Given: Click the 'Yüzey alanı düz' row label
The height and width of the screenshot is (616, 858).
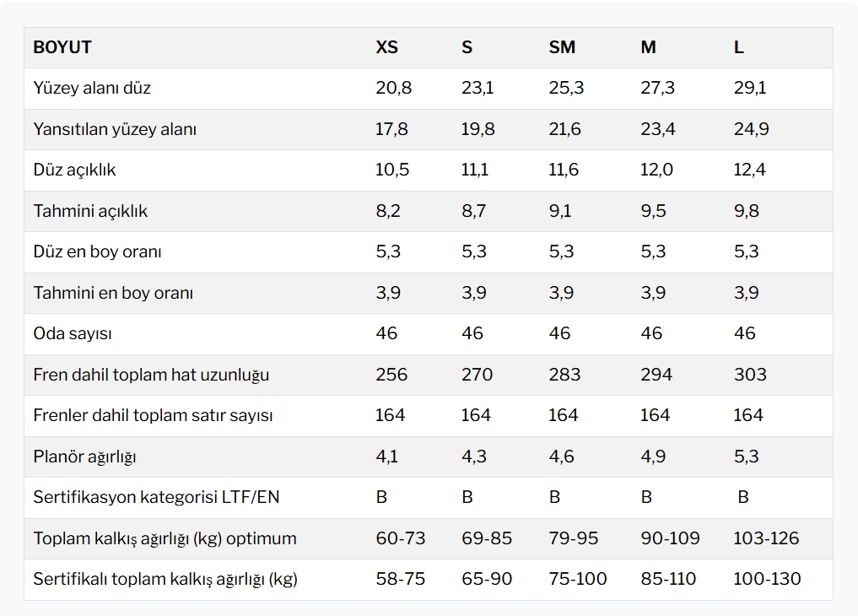Looking at the screenshot, I should [x=92, y=88].
